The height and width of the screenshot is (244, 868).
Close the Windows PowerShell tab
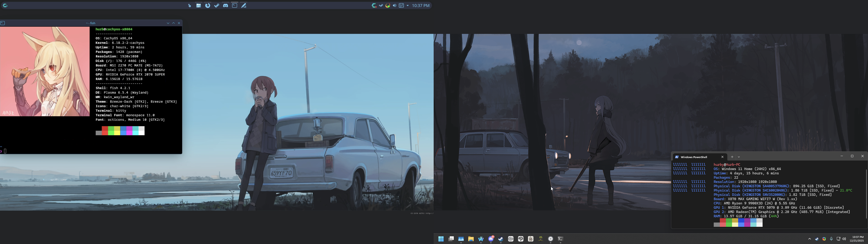pos(722,157)
